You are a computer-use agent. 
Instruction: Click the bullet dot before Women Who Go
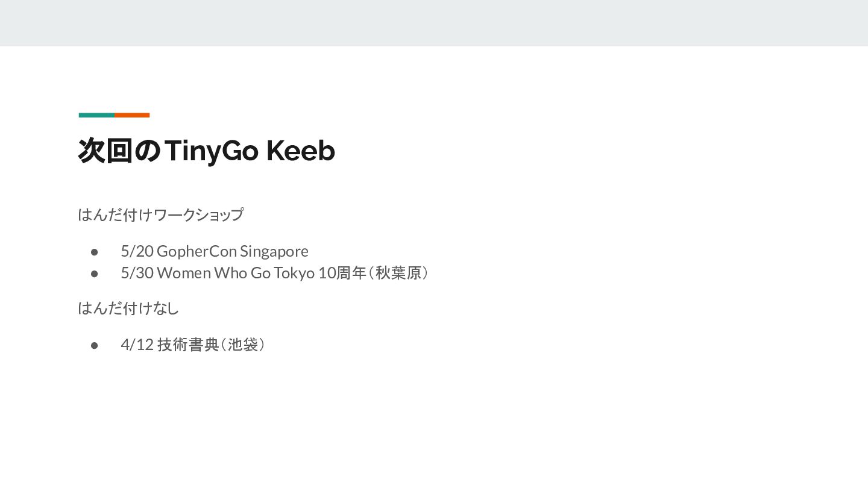95,274
